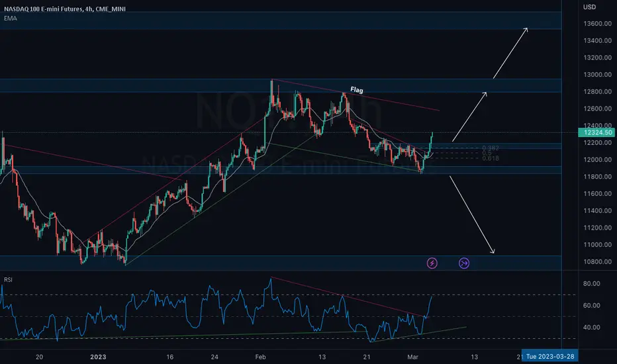Image resolution: width=617 pixels, height=364 pixels.
Task: Click the purple lightning bolt event icon
Action: point(432,263)
